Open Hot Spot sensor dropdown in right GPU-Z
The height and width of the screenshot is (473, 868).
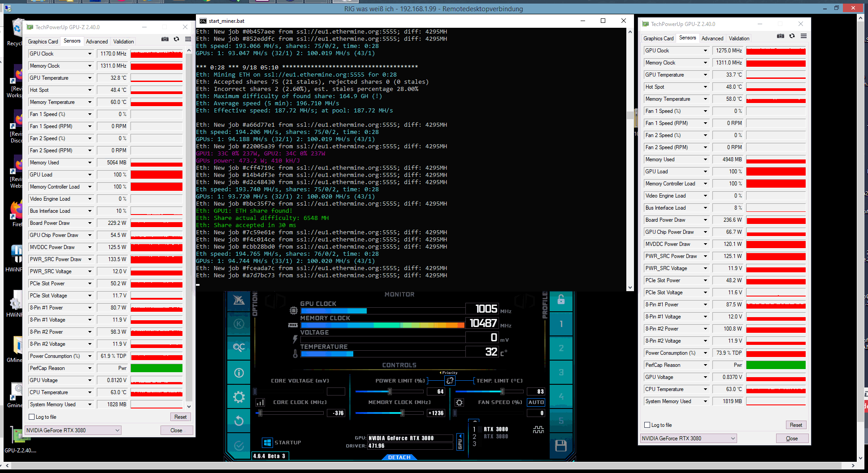705,86
